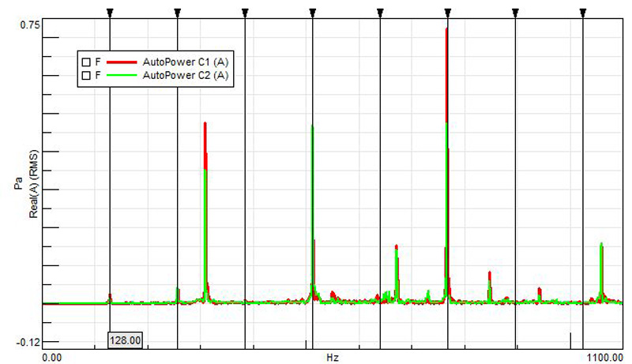Tick the checkbox beside AutoPower C2 (A)
The image size is (632, 364).
click(x=86, y=75)
